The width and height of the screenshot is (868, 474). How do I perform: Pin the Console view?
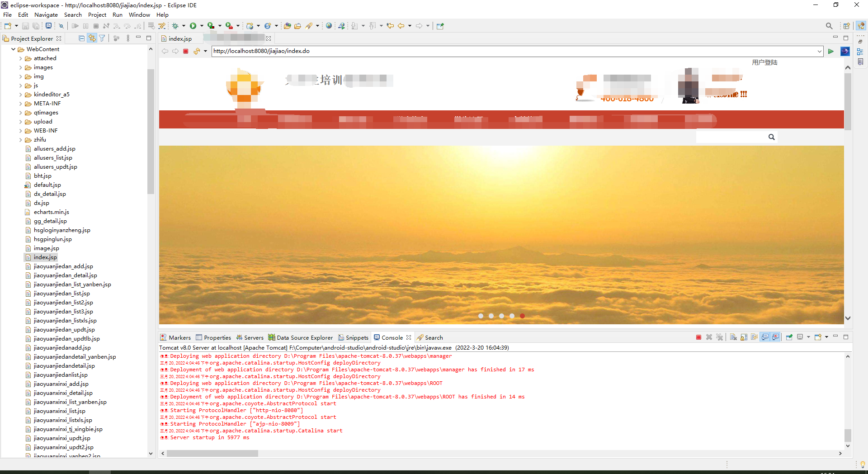(x=789, y=337)
